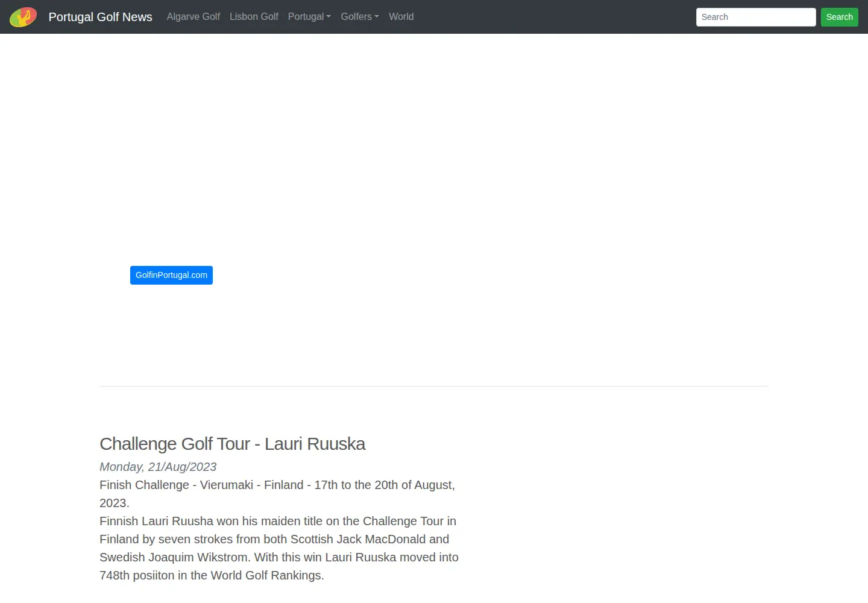
Task: Focus the Search input field
Action: point(756,17)
